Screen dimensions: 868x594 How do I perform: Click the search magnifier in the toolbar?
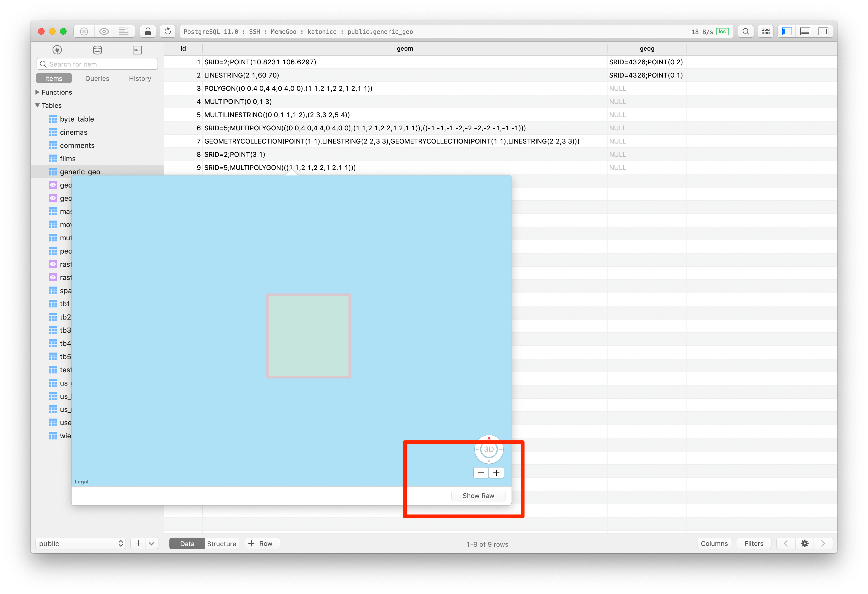[x=746, y=31]
